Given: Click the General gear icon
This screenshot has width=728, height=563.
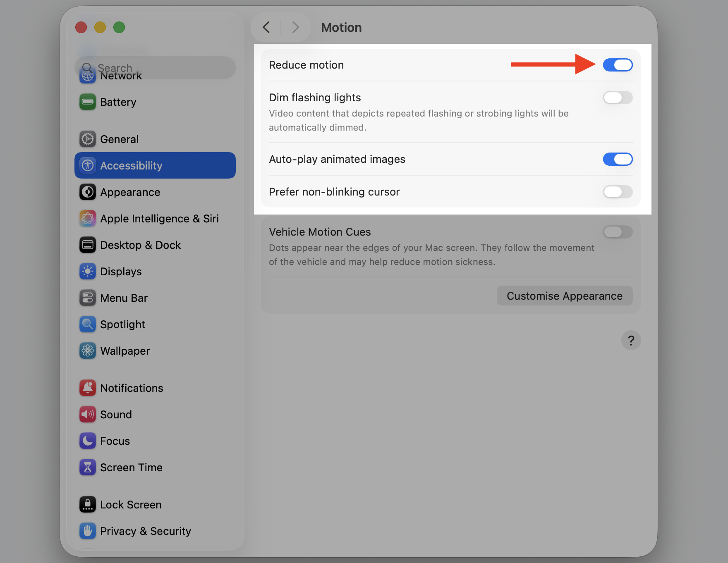Looking at the screenshot, I should click(x=88, y=139).
